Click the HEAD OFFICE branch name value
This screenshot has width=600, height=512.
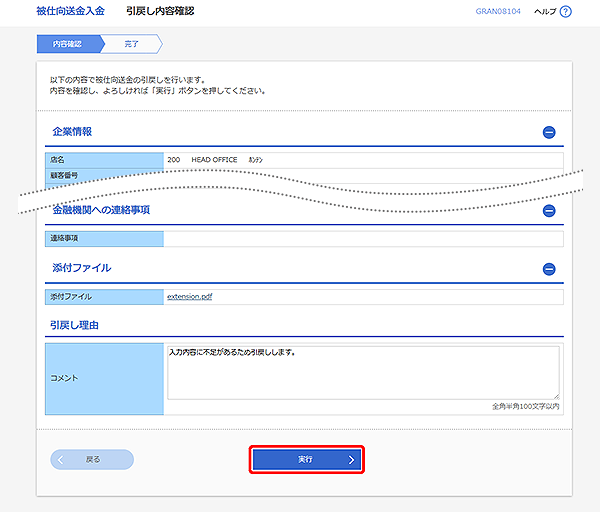214,160
